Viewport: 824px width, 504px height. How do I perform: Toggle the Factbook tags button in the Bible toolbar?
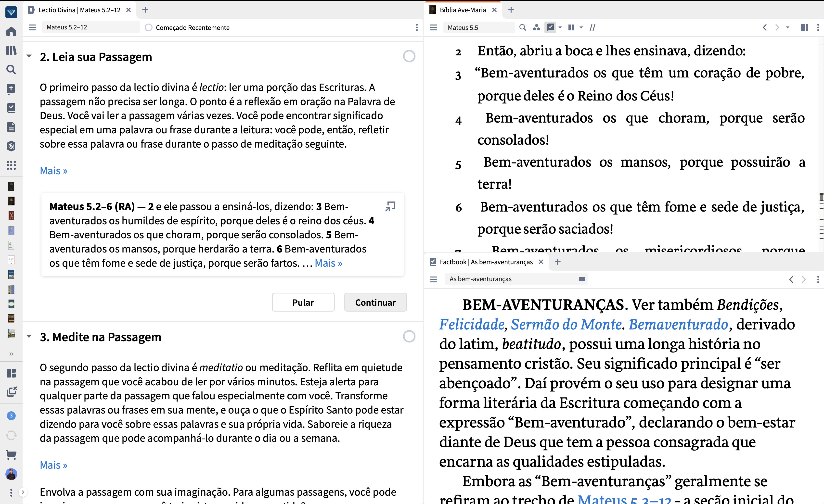click(x=551, y=27)
